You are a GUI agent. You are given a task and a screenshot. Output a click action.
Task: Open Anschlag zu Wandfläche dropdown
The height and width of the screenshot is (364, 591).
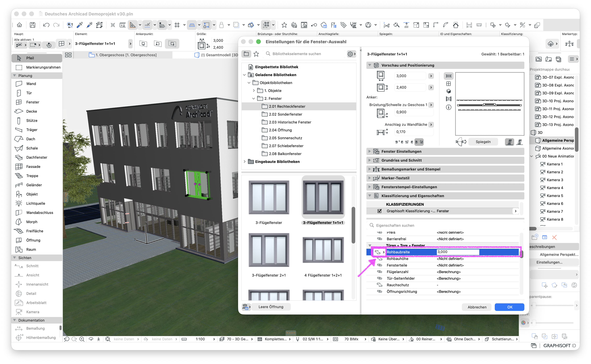(x=431, y=124)
